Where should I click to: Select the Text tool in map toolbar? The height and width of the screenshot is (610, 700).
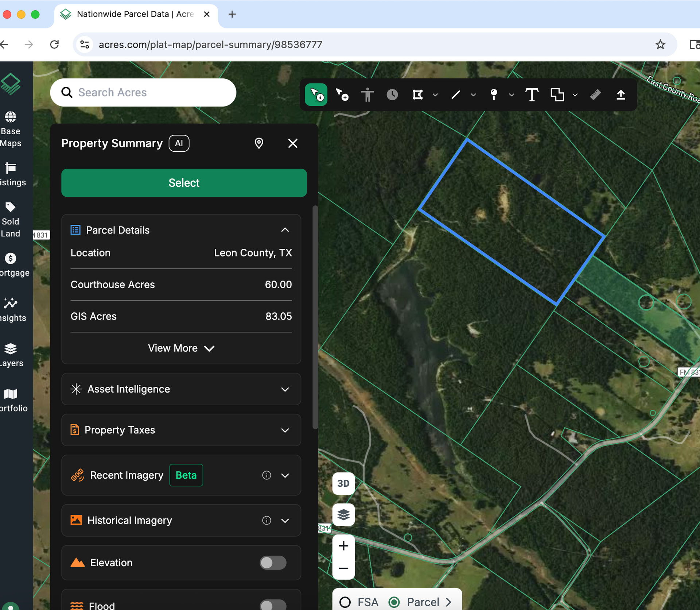click(x=532, y=95)
